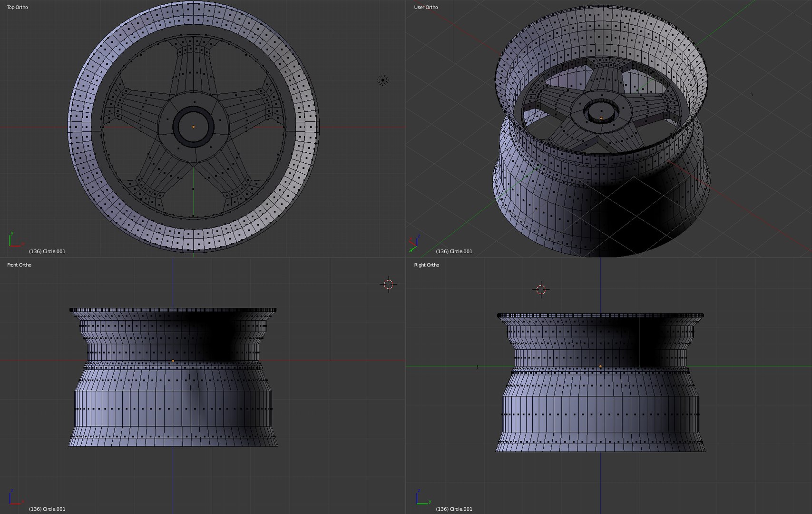The width and height of the screenshot is (812, 514).
Task: Click the axis gizmo in User Ortho view
Action: [x=414, y=242]
